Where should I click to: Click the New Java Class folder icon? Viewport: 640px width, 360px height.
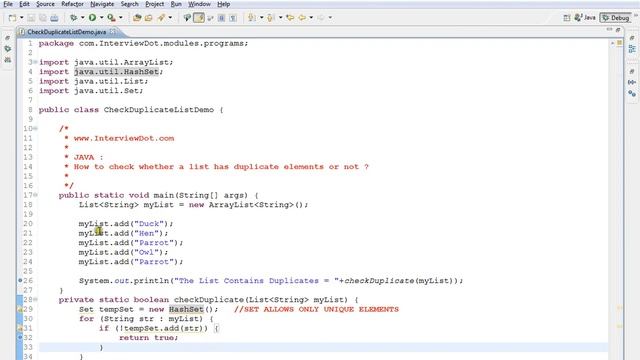(x=149, y=18)
